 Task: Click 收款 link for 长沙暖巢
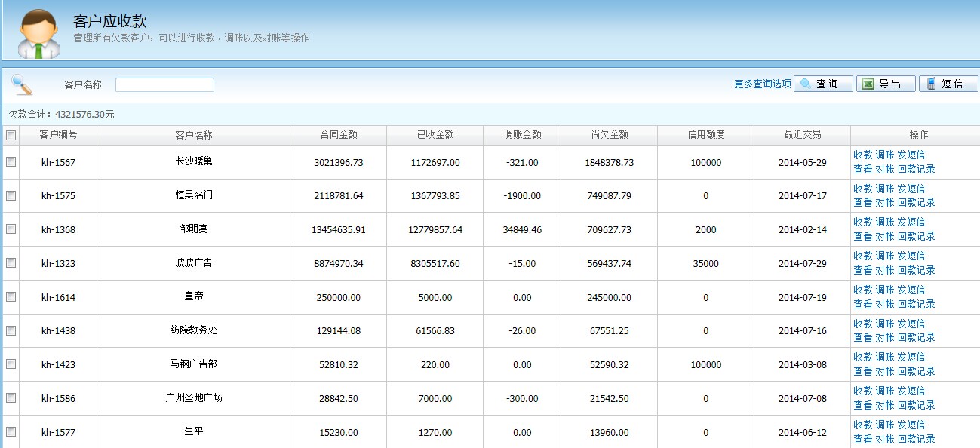click(x=862, y=155)
